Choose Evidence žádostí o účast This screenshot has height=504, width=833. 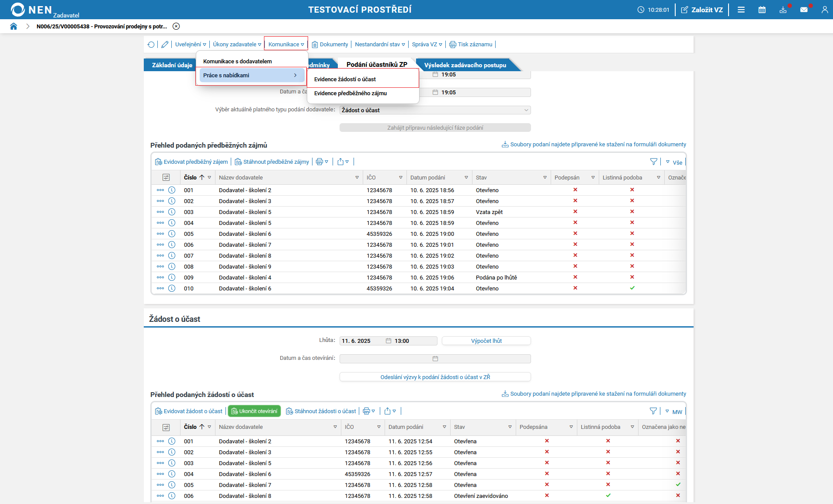click(x=363, y=79)
